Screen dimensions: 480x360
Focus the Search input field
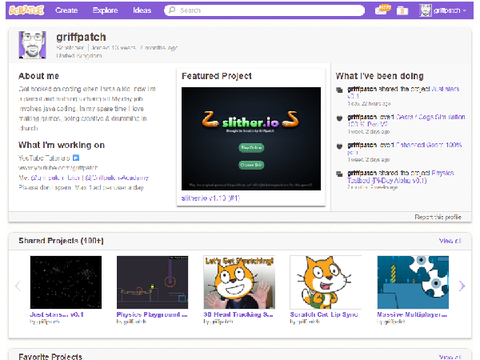(x=264, y=10)
